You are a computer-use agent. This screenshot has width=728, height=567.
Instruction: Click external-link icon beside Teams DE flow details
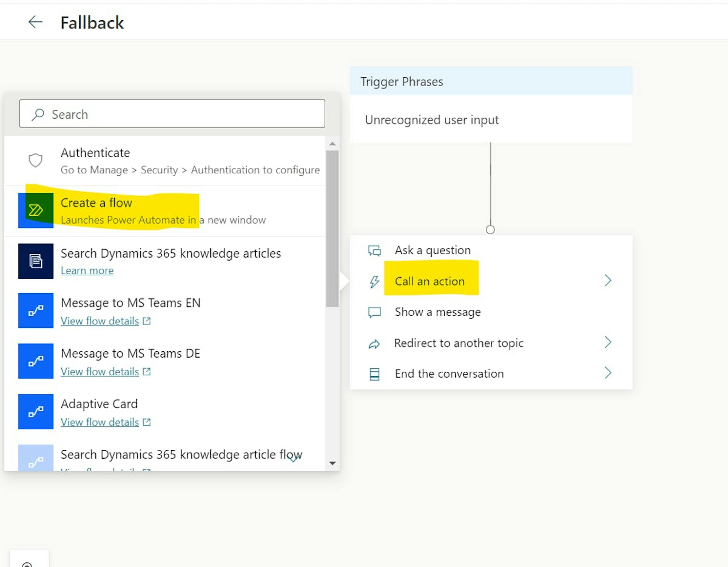(x=147, y=372)
